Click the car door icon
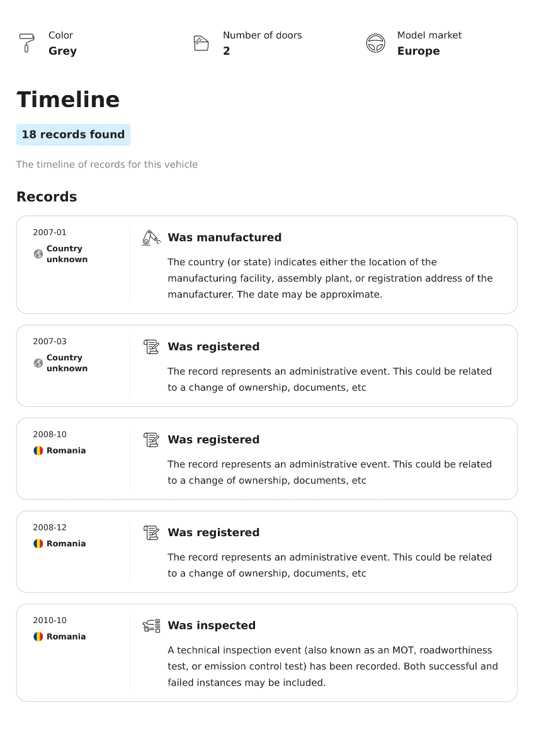The height and width of the screenshot is (756, 534). point(201,43)
